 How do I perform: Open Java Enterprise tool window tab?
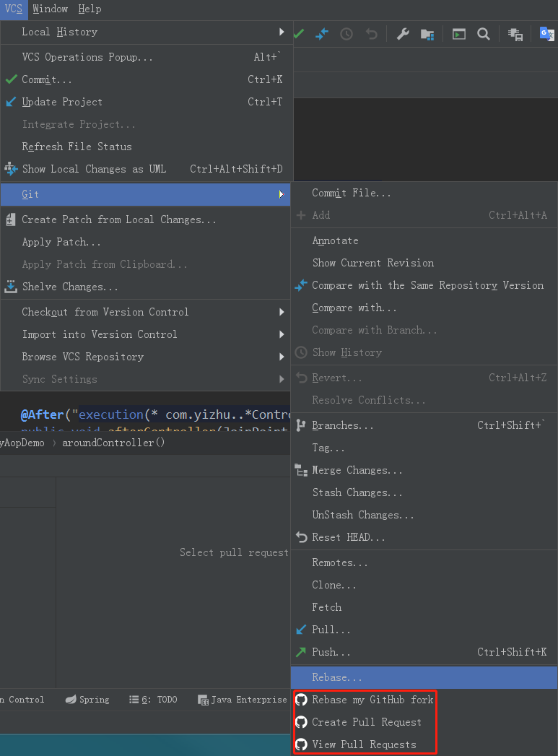pos(242,700)
